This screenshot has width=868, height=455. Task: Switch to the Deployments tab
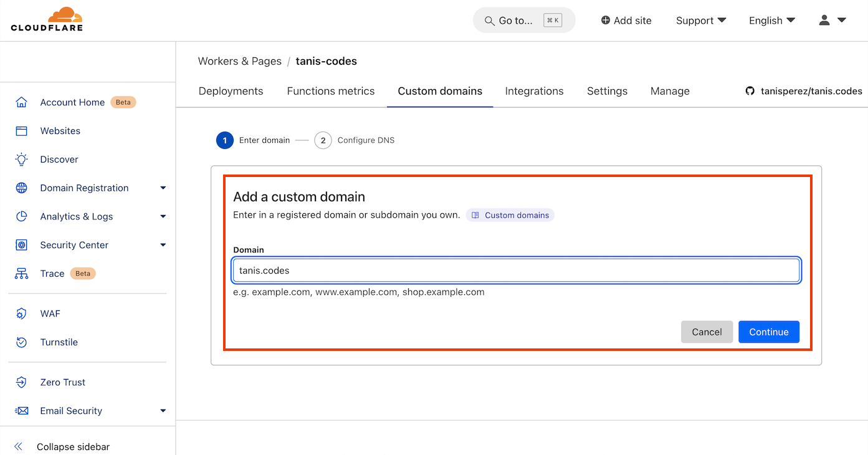231,90
